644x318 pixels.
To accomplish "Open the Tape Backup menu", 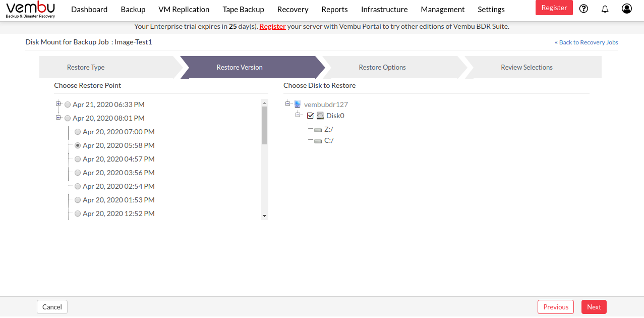I will pos(244,9).
